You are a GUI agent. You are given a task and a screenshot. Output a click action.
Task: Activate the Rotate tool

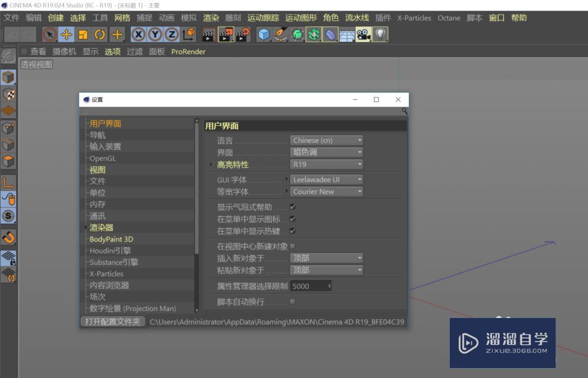(x=100, y=35)
